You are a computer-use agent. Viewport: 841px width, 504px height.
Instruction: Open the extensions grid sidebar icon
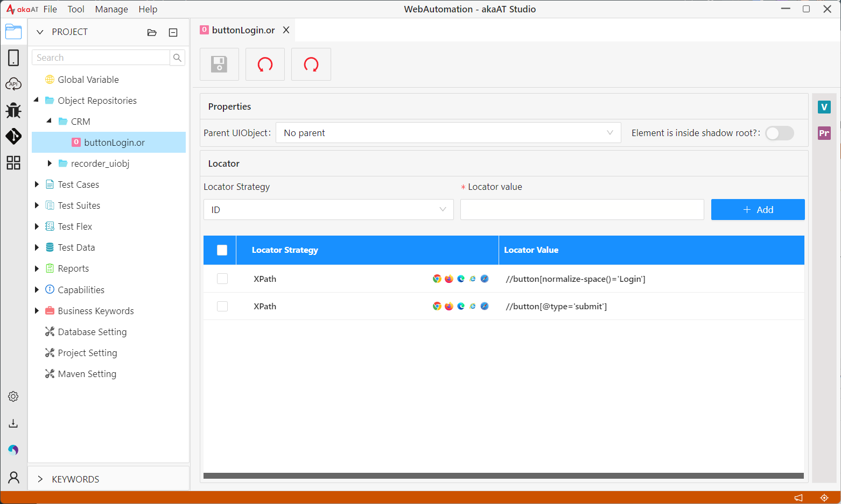pyautogui.click(x=13, y=162)
